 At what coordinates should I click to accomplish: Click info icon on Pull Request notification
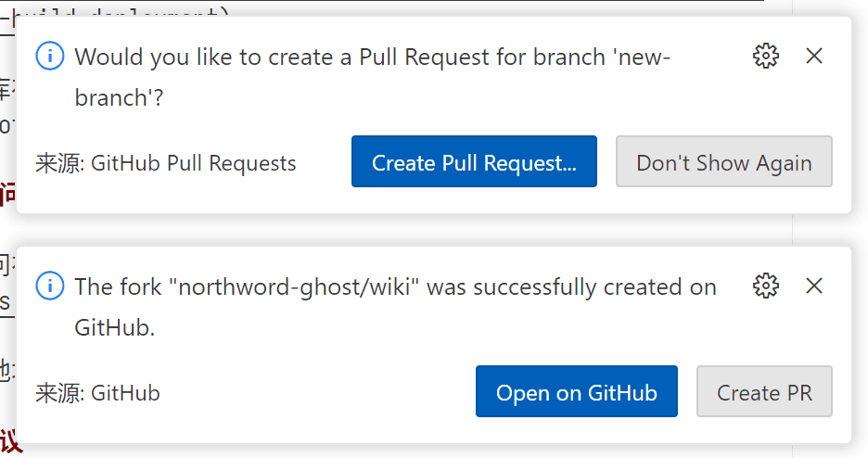[49, 57]
